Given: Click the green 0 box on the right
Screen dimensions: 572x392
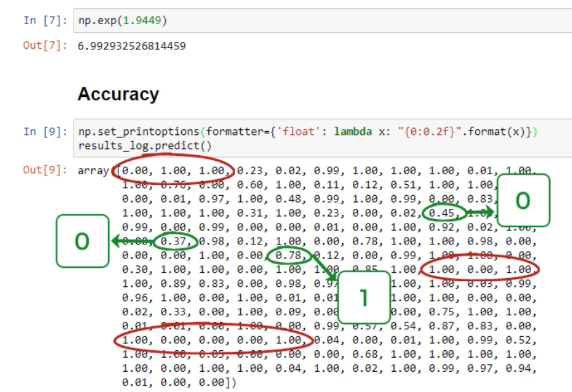Looking at the screenshot, I should 523,200.
